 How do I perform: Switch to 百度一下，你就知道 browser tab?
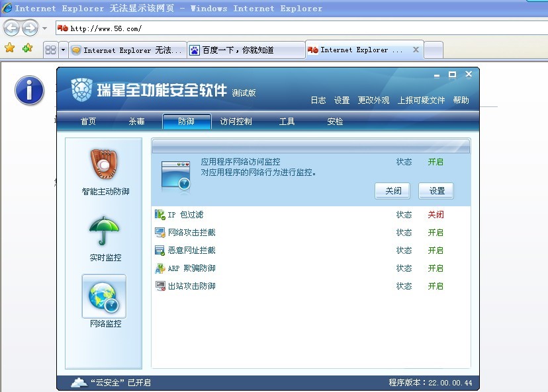pos(246,50)
